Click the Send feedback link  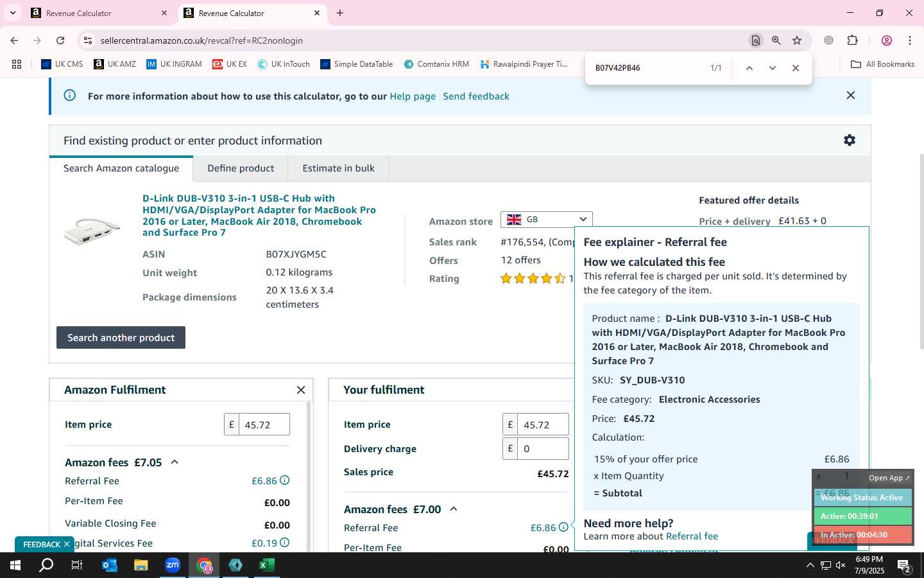[x=476, y=96]
